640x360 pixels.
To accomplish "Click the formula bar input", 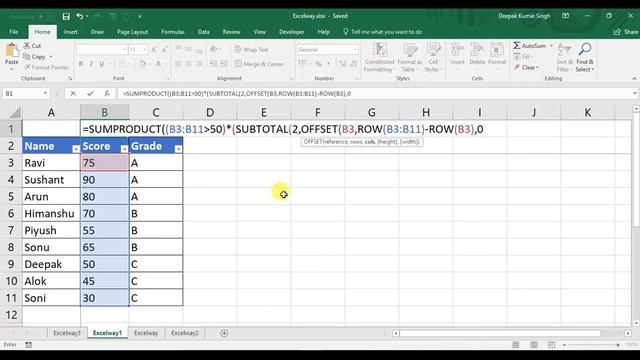I will tap(375, 93).
